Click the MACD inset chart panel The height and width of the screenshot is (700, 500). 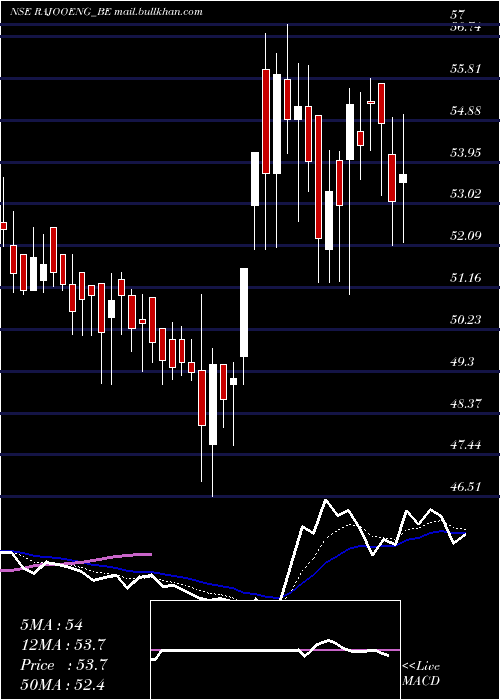(275, 650)
